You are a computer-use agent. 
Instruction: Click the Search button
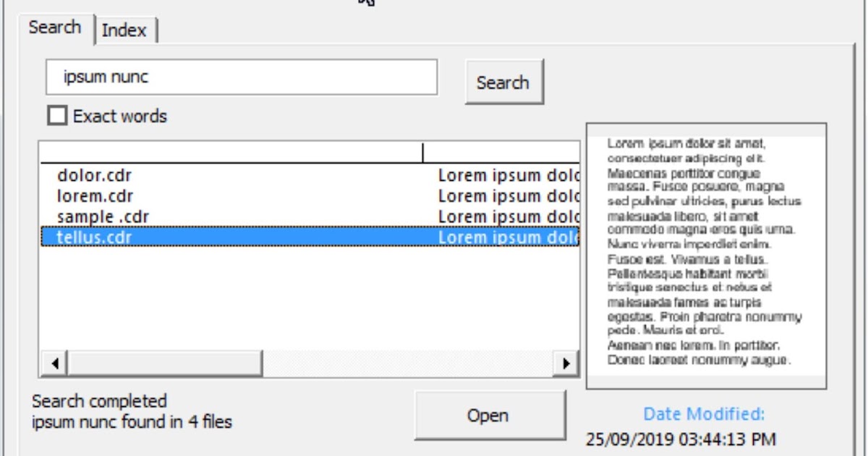pos(504,83)
